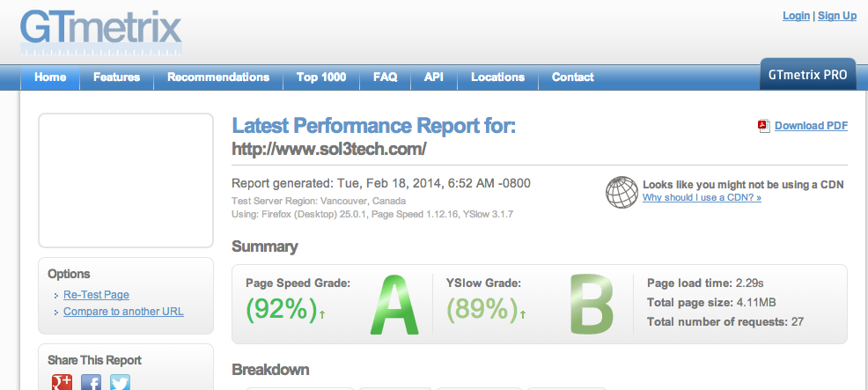Click the Summary heading

click(265, 247)
